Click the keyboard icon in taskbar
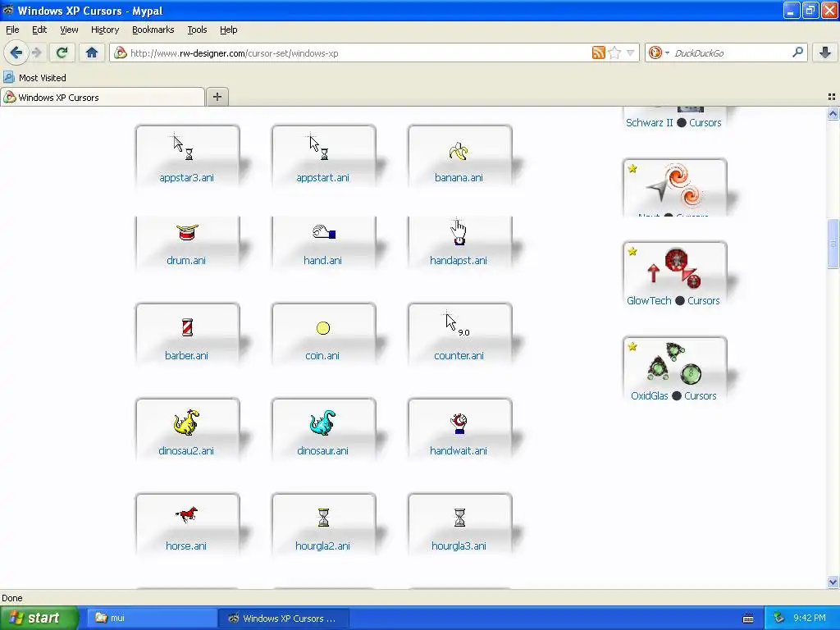 pos(748,619)
